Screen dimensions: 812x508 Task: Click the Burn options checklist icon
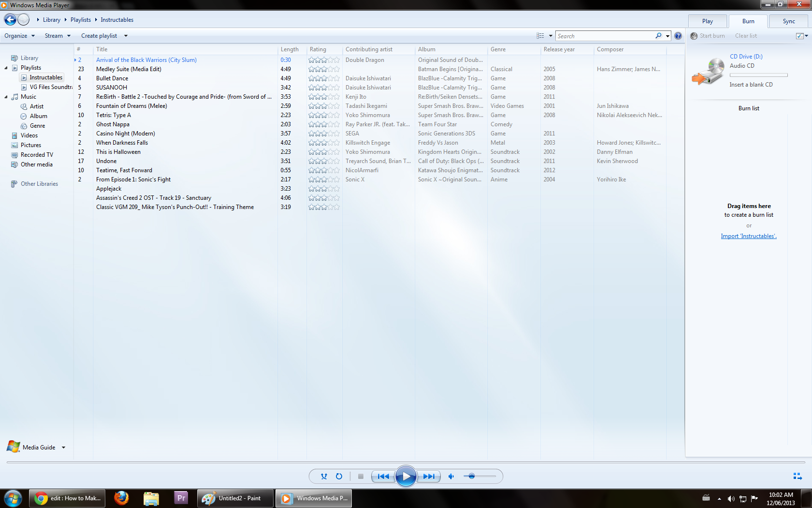[800, 36]
